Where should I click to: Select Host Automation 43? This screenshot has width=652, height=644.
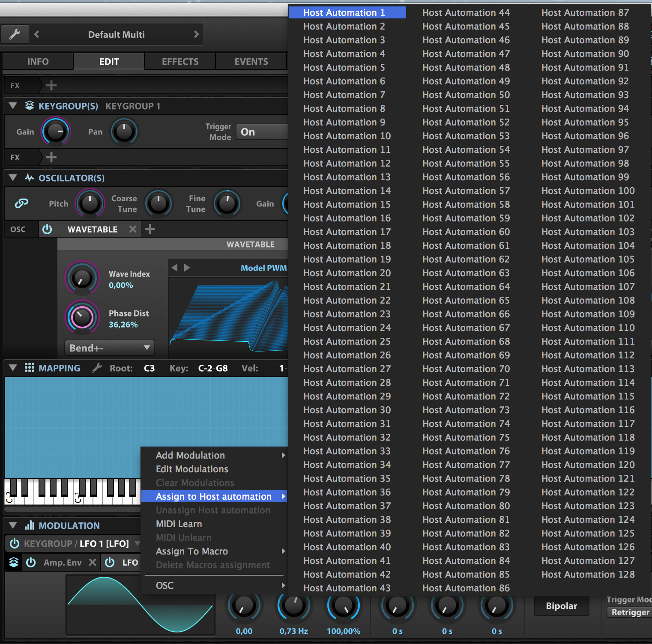347,588
